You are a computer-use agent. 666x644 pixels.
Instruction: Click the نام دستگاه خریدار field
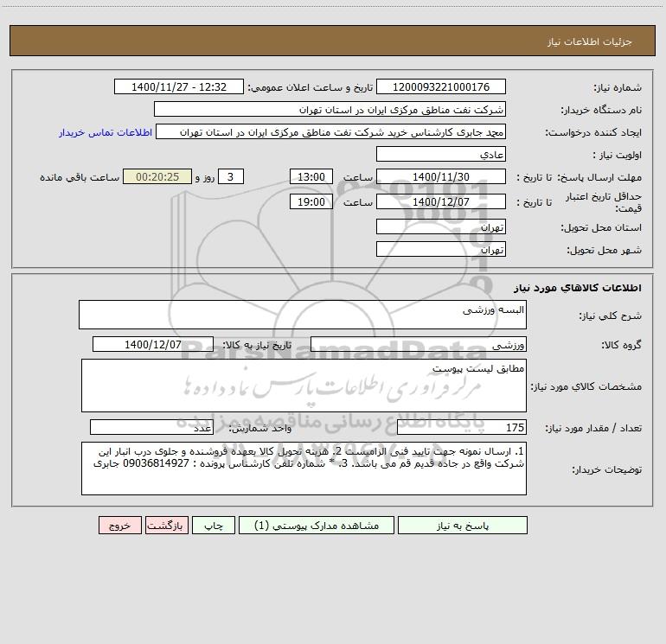(330, 109)
